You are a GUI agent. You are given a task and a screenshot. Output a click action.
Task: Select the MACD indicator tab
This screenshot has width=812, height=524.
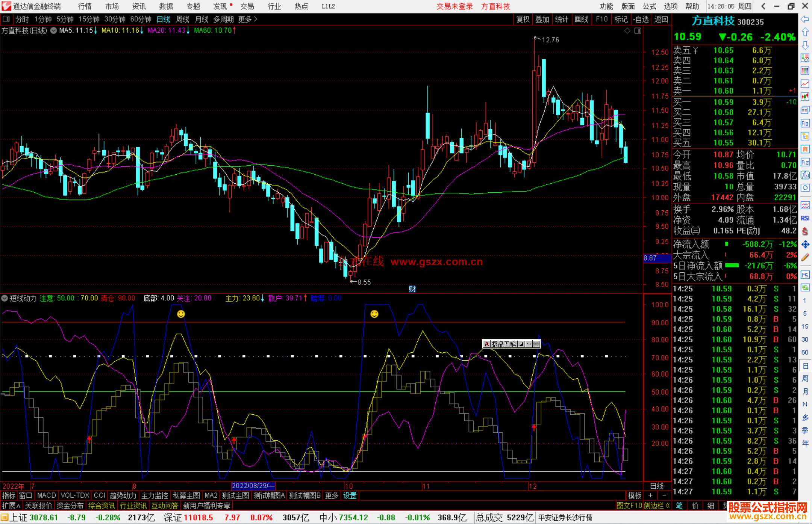pos(47,495)
